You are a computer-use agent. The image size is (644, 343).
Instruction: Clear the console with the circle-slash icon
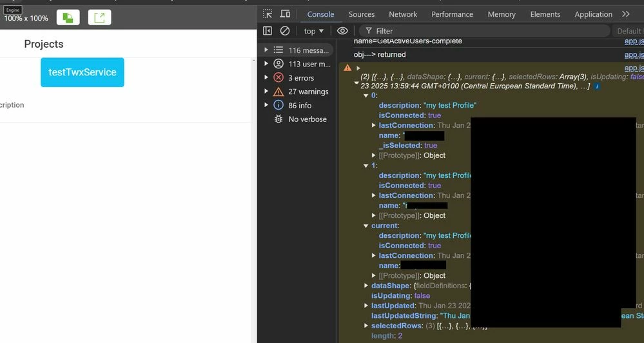pyautogui.click(x=285, y=31)
